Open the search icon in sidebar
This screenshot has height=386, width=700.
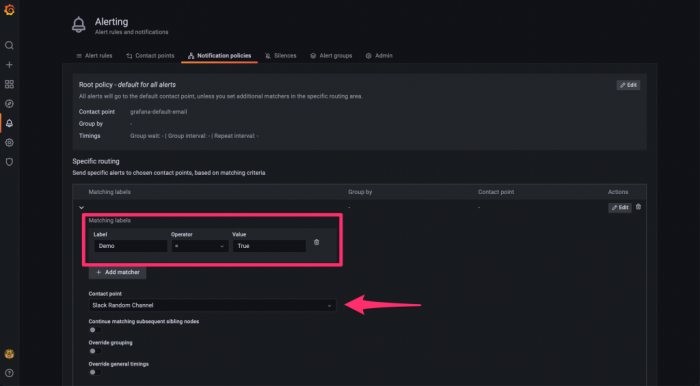pyautogui.click(x=9, y=46)
